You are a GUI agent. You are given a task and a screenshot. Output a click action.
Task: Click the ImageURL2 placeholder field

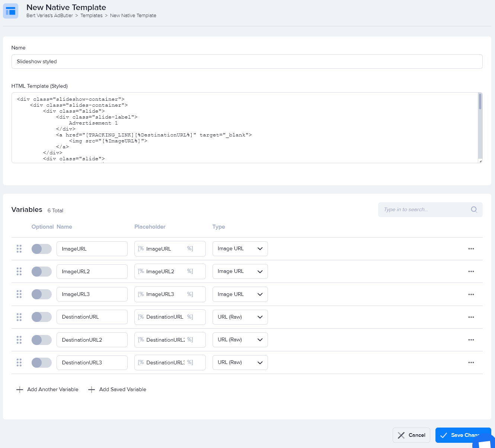[170, 271]
